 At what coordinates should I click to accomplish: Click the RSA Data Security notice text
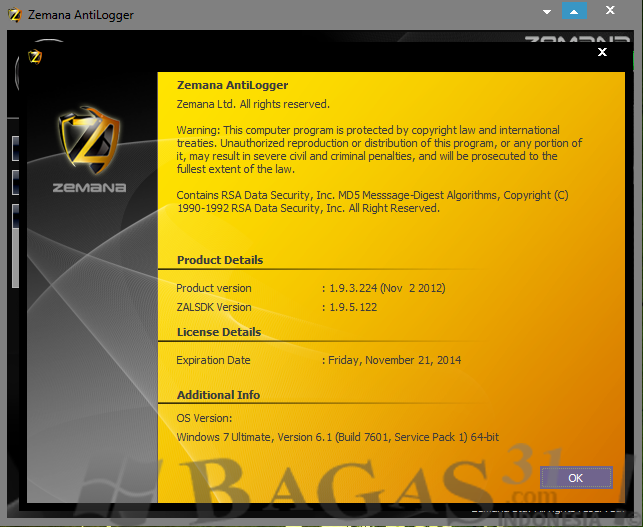(x=372, y=201)
